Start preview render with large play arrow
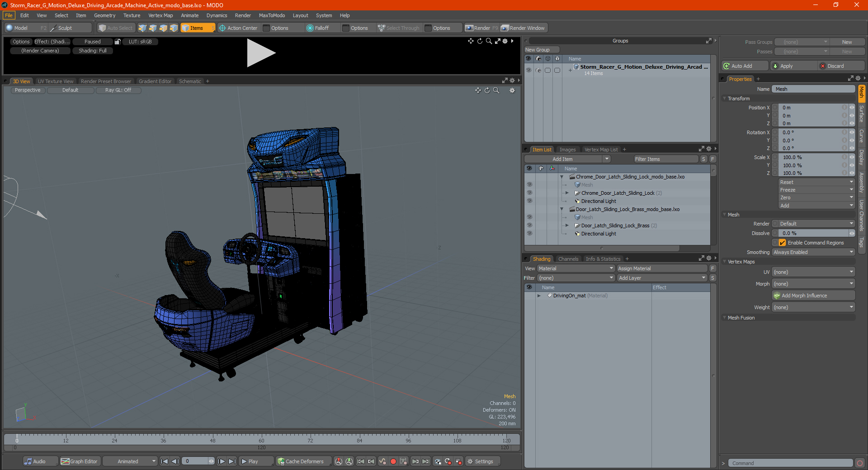868x470 pixels. (x=261, y=53)
